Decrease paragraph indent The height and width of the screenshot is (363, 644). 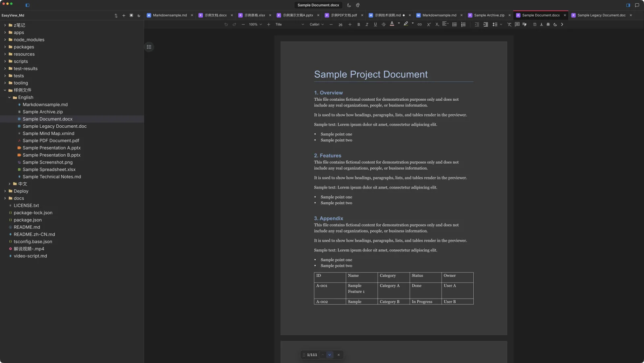point(477,25)
